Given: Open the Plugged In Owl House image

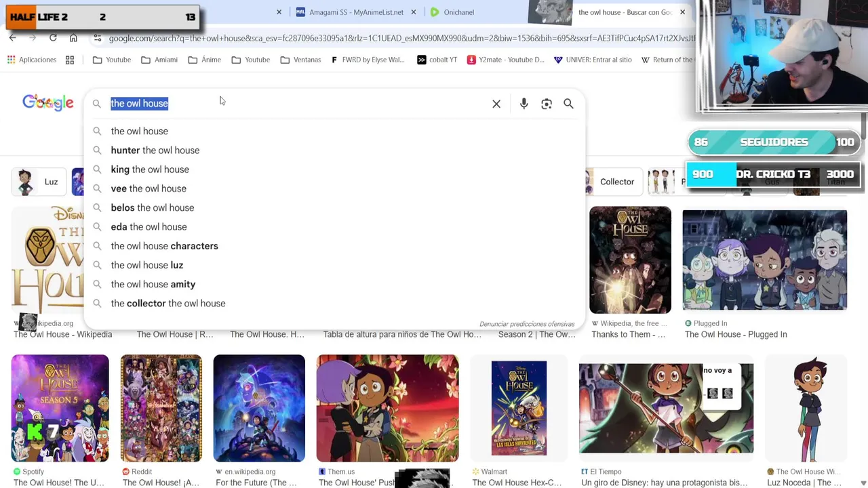Looking at the screenshot, I should [x=764, y=260].
